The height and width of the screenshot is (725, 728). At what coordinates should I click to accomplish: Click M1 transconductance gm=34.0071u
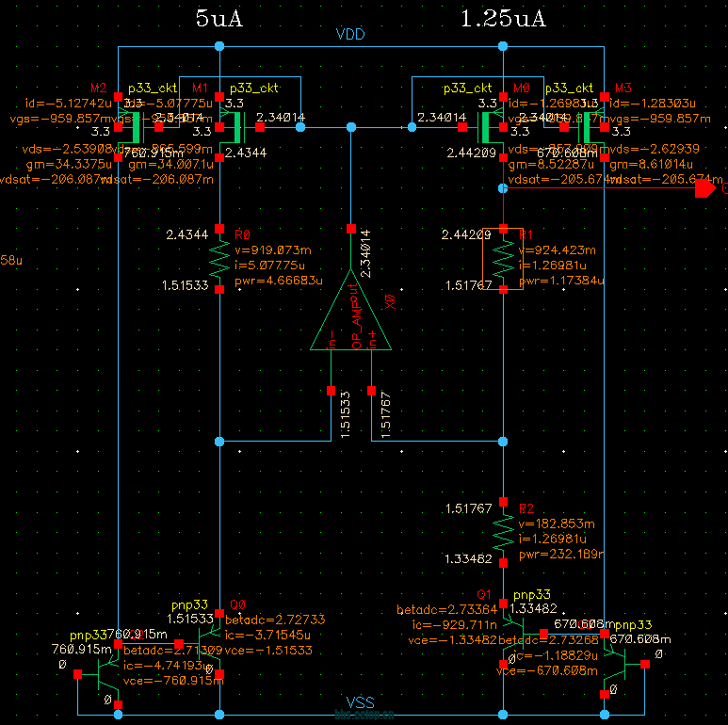pyautogui.click(x=170, y=165)
